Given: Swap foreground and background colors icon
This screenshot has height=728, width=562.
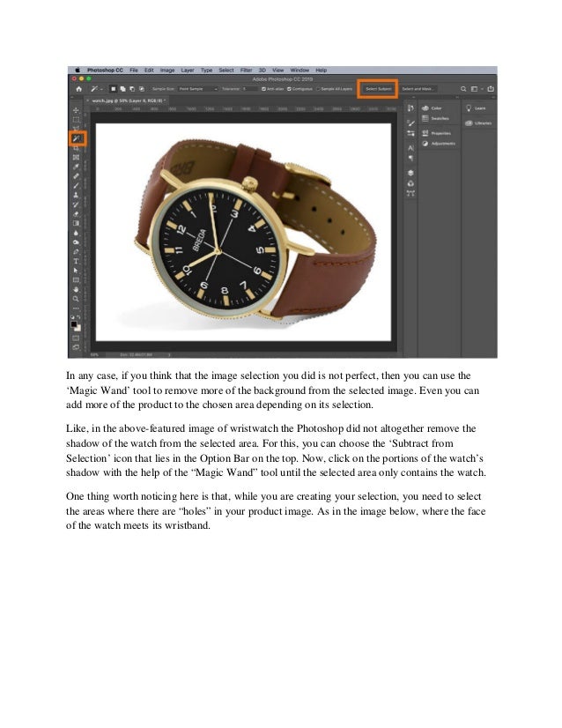Looking at the screenshot, I should click(x=79, y=317).
